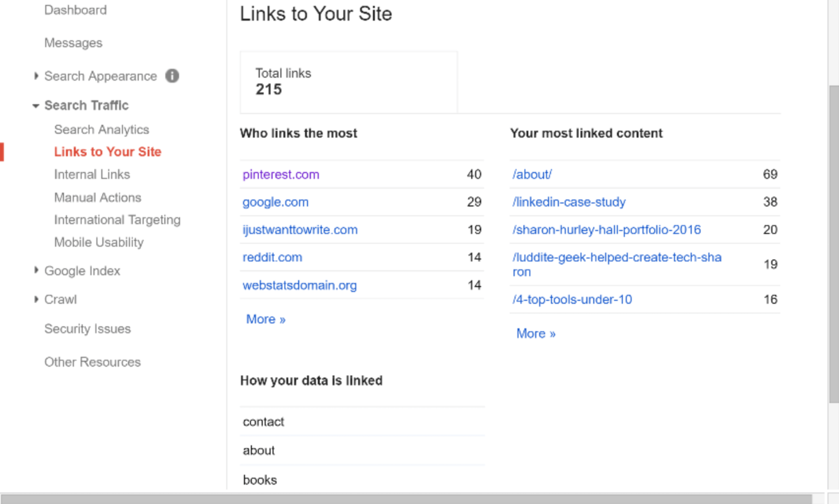Click the count 38 beside /linkedin-case-study

coord(770,202)
